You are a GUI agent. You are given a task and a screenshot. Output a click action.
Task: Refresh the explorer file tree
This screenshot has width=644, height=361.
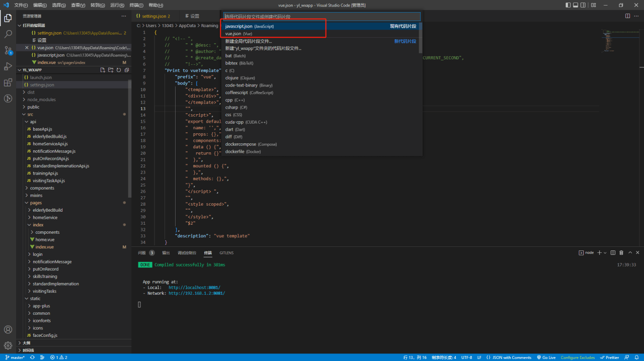119,70
